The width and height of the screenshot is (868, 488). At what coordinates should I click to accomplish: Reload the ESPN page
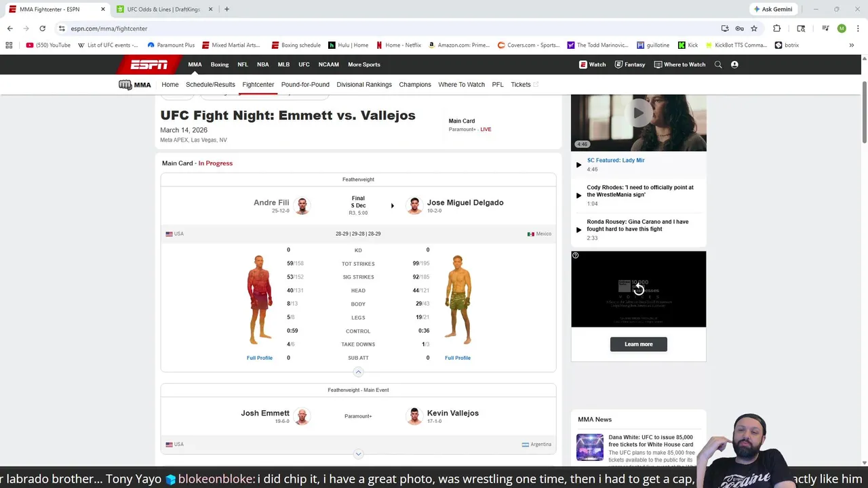pyautogui.click(x=42, y=28)
